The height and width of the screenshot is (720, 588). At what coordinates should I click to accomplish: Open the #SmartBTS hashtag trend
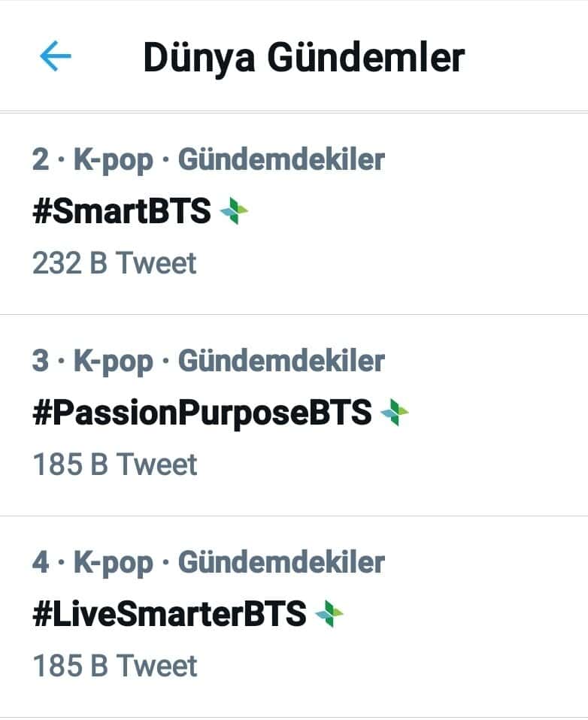(x=122, y=212)
